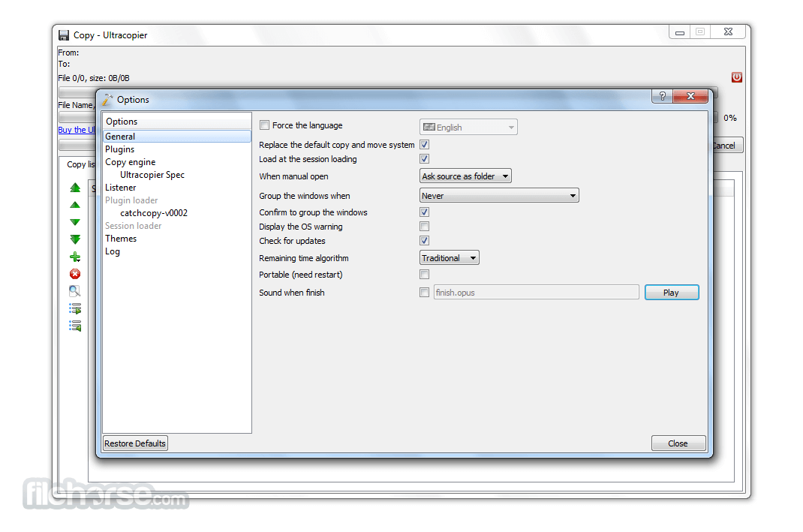Open the Buy the Ultimate version link

tap(77, 130)
